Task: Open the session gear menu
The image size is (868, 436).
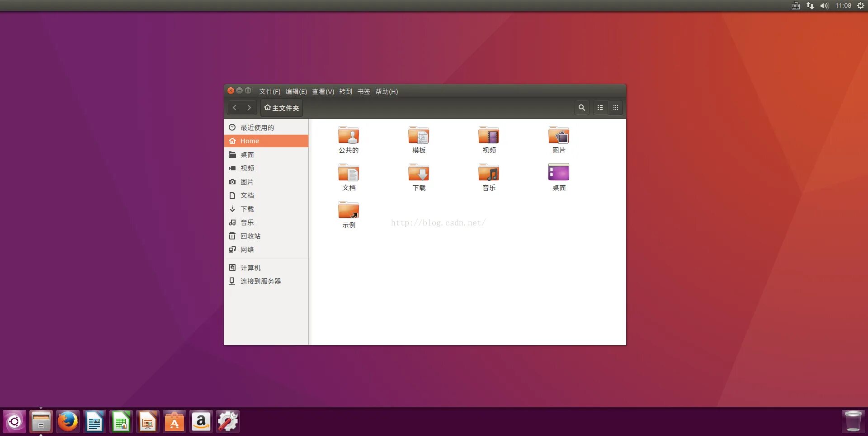Action: (x=861, y=5)
